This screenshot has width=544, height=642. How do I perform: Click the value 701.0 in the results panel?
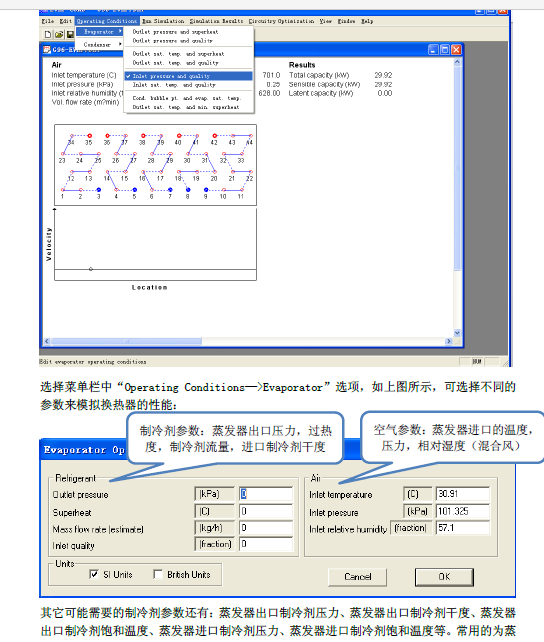271,75
